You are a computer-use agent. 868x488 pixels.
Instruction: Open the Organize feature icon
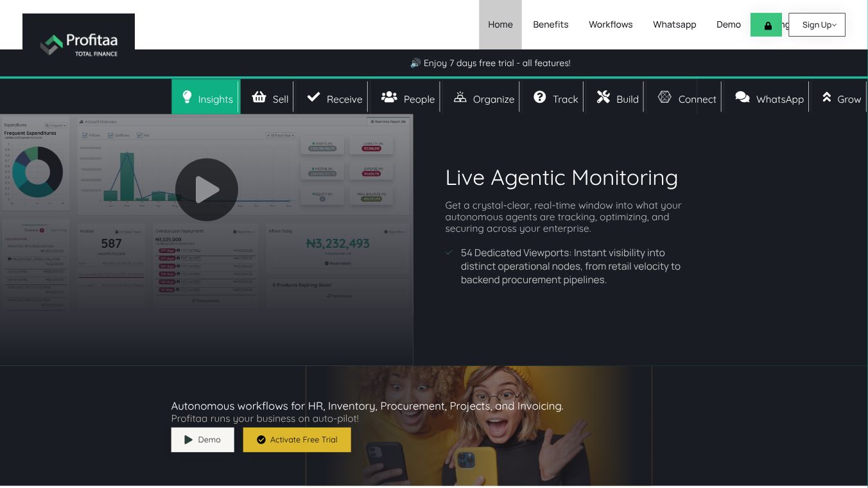point(460,97)
